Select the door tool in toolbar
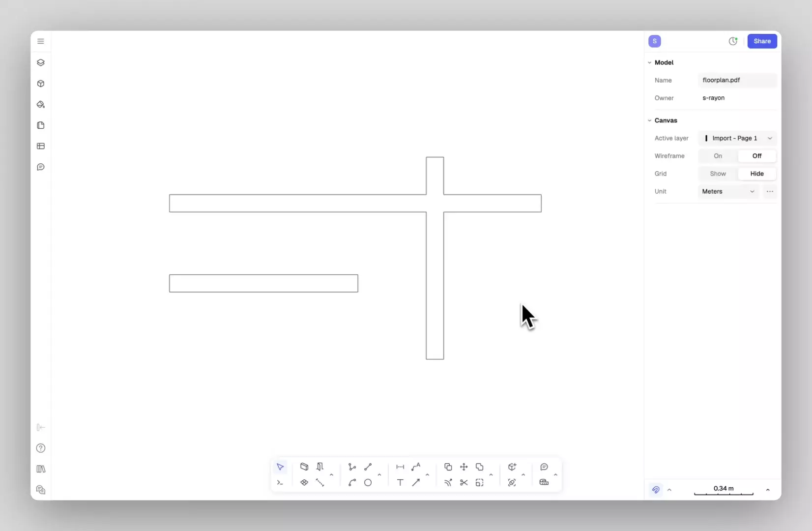The width and height of the screenshot is (812, 531). click(320, 467)
